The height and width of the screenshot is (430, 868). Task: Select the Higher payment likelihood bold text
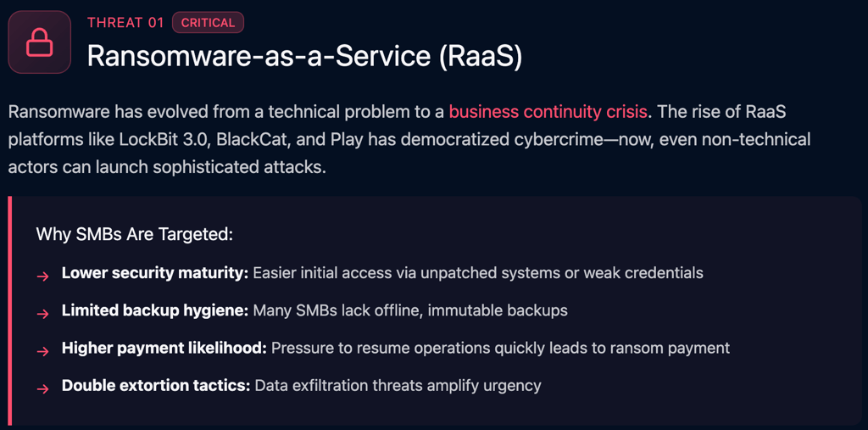click(x=164, y=349)
